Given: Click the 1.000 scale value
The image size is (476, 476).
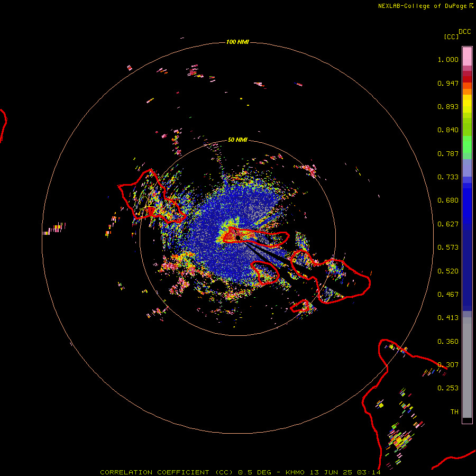Looking at the screenshot, I should pyautogui.click(x=448, y=59).
